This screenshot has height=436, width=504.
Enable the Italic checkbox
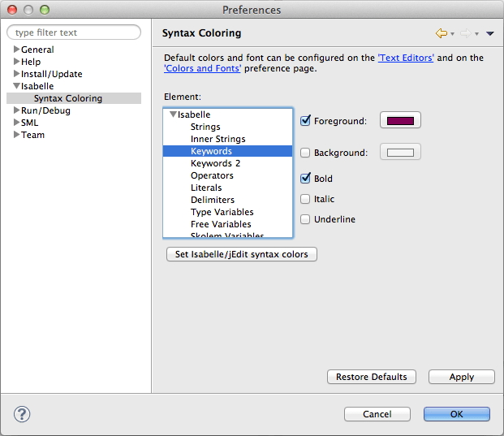tap(305, 199)
